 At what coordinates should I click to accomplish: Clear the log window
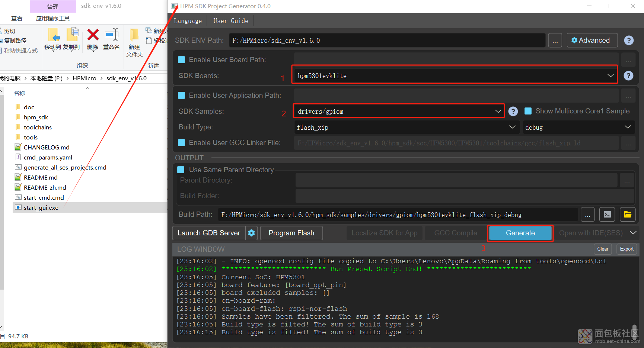[x=603, y=249]
